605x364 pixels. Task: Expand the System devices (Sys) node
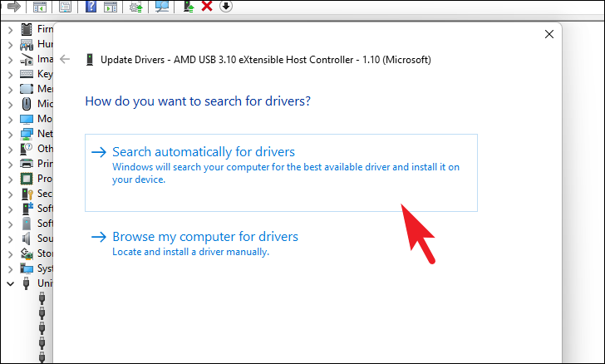[x=11, y=269]
